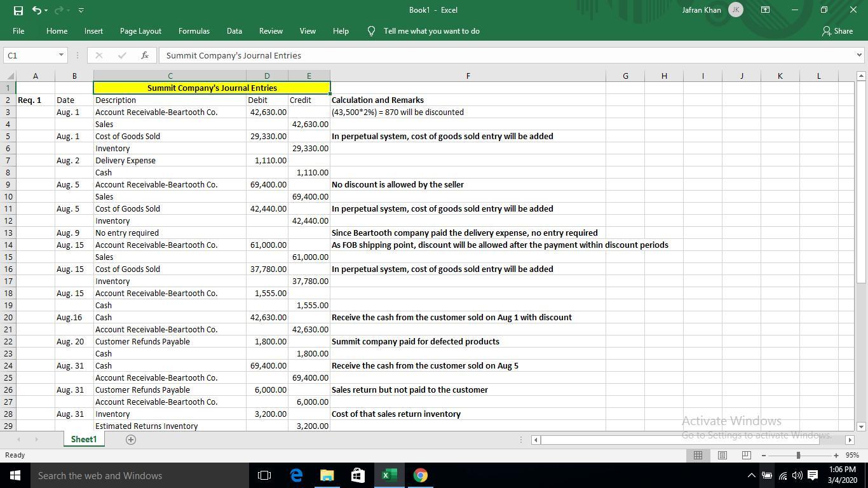This screenshot has width=868, height=488.
Task: Click the Insert Function fx icon
Action: (145, 55)
